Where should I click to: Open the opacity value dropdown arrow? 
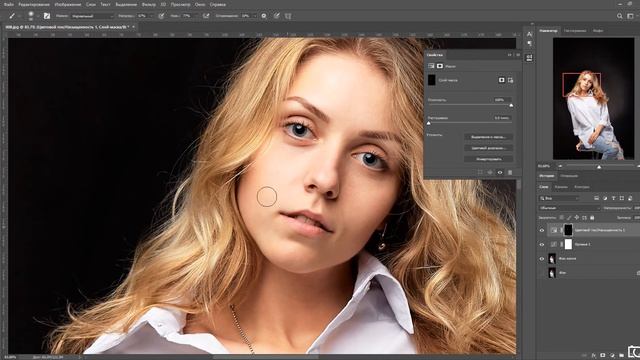pyautogui.click(x=152, y=16)
